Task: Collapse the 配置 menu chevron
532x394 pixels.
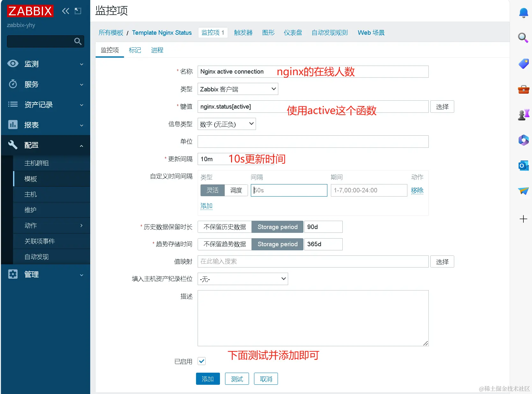Action: 82,146
